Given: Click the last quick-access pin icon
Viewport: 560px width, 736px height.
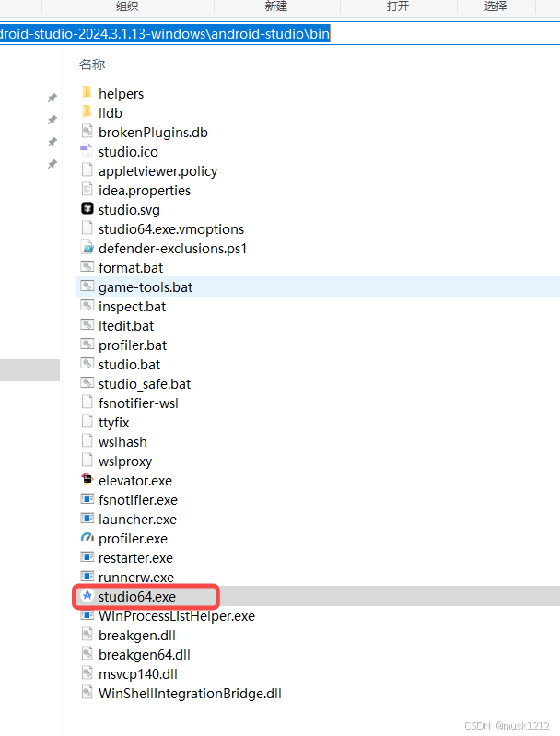Looking at the screenshot, I should point(52,164).
